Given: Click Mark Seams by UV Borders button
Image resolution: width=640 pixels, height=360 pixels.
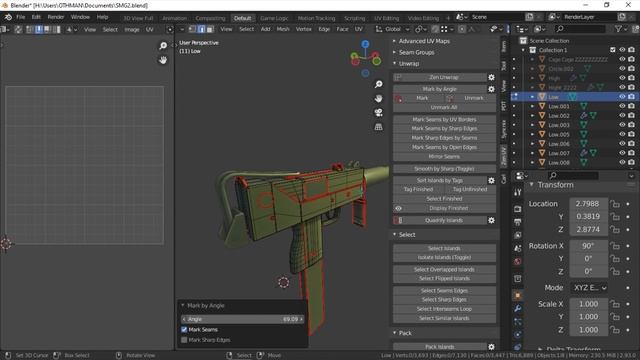Looking at the screenshot, I should point(444,120).
